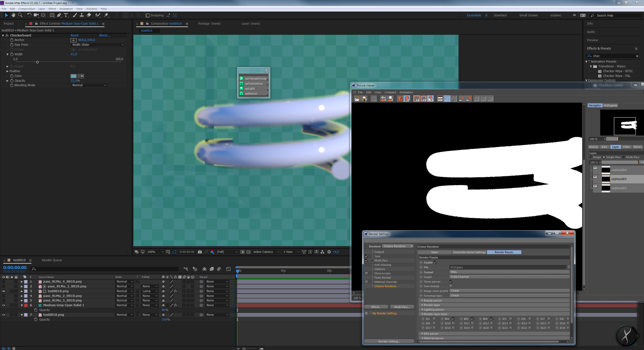Click Checkerboard Color eyedropper icon

81,76
